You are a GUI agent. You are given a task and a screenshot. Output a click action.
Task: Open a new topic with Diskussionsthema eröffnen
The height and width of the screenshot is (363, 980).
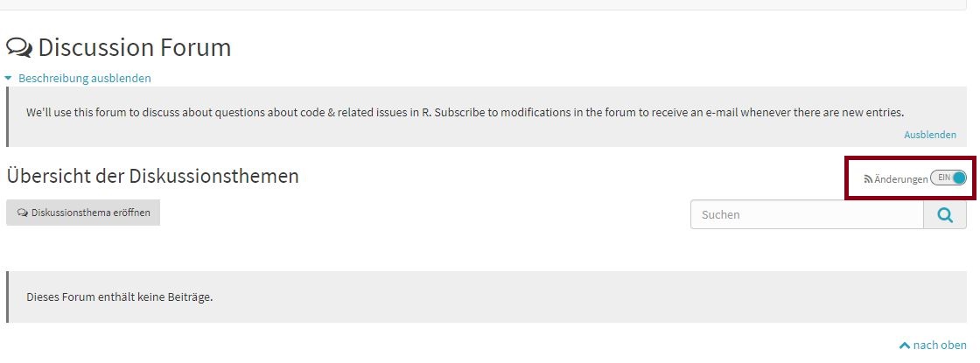pos(83,213)
